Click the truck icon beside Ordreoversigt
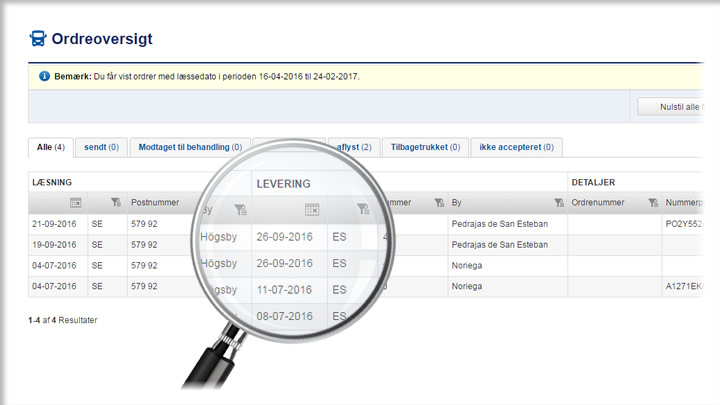This screenshot has width=720, height=405. pos(38,39)
